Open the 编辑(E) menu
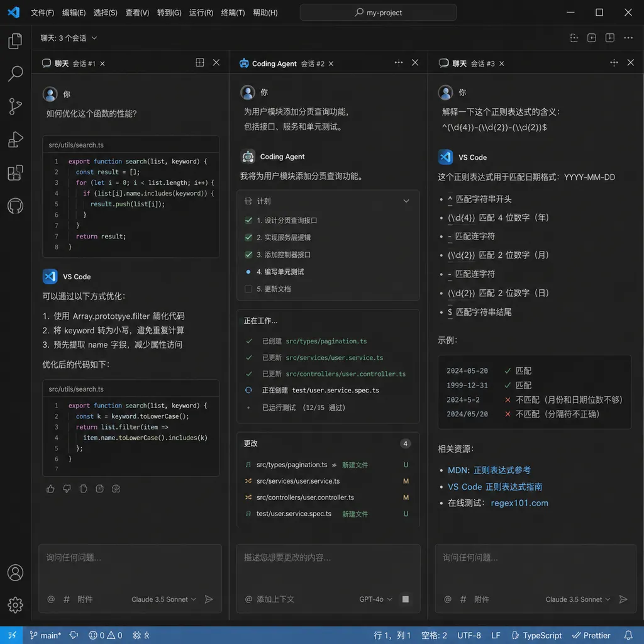 74,13
